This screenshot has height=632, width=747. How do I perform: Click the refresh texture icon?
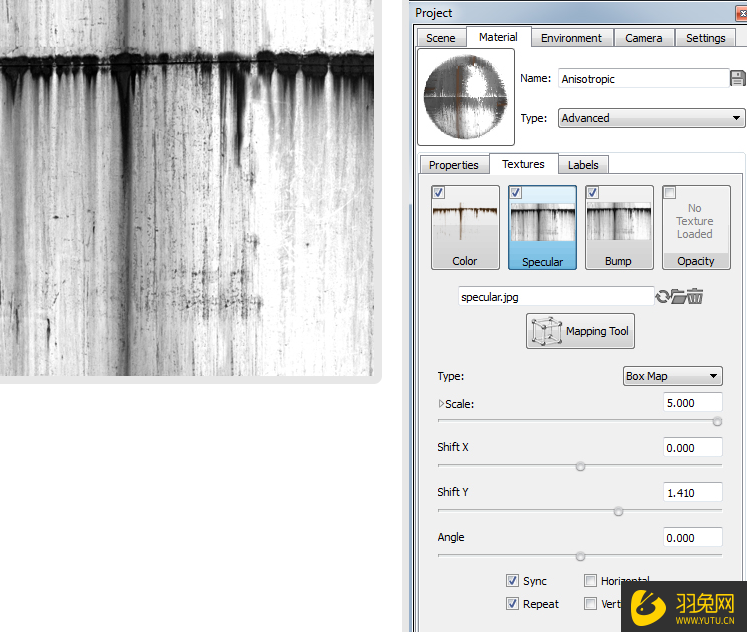[661, 297]
